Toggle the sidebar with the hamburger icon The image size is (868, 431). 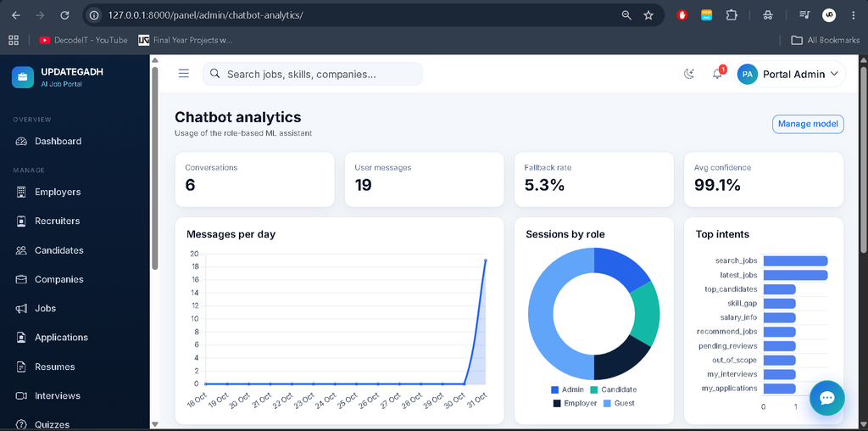point(184,74)
